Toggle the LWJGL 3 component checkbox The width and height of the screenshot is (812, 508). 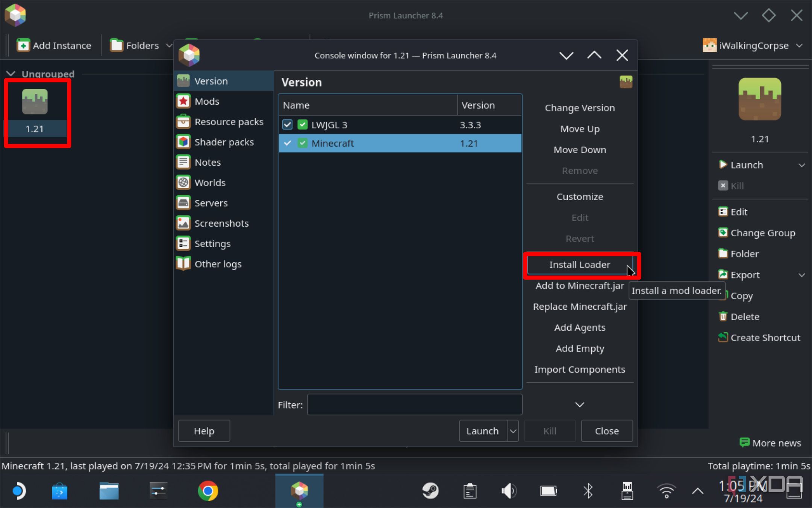287,125
